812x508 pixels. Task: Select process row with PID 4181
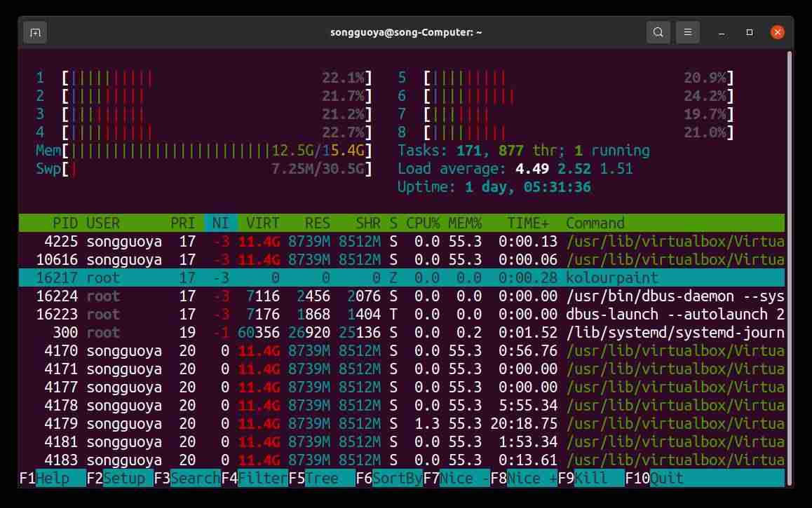(402, 442)
